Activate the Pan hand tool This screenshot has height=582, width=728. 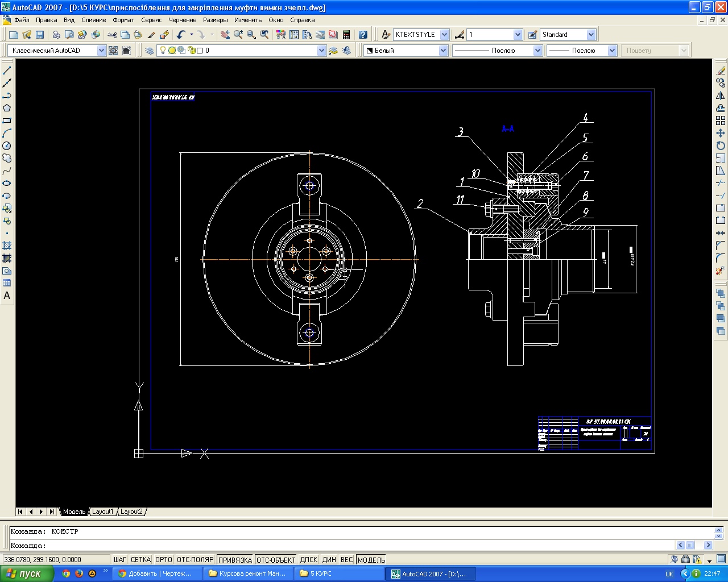click(x=225, y=35)
